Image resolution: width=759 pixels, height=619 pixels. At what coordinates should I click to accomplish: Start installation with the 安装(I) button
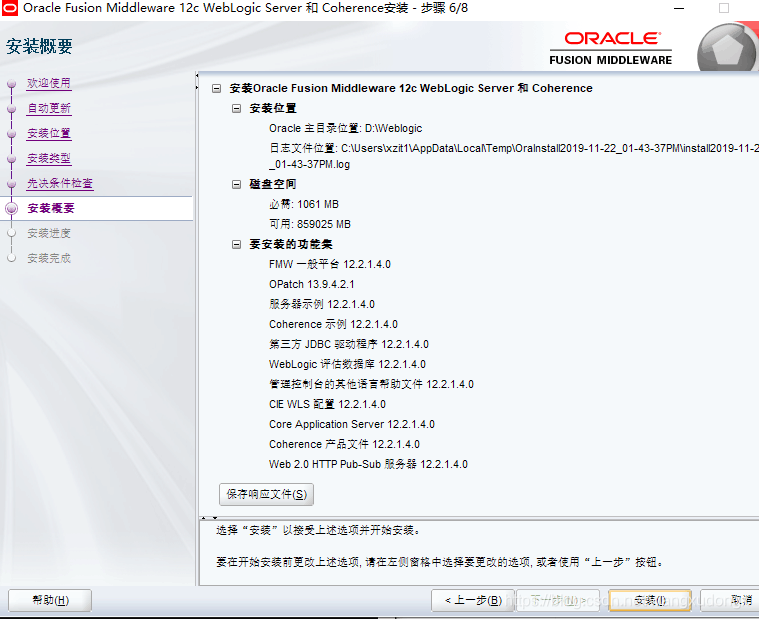tap(650, 601)
